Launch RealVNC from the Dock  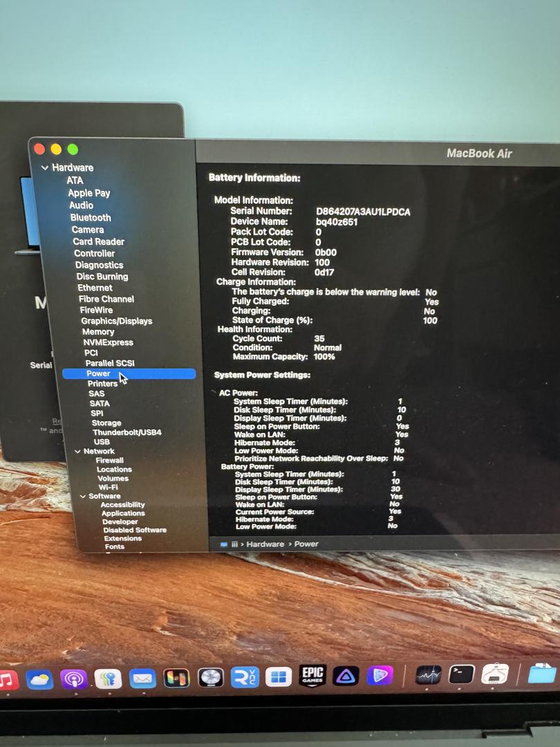point(245,677)
